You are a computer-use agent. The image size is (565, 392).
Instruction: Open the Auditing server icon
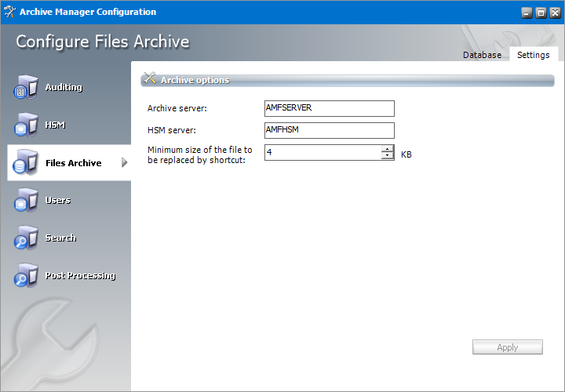[26, 87]
